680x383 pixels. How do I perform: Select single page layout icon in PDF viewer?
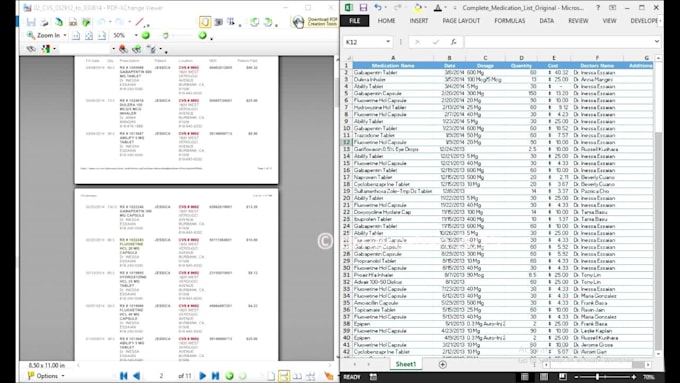pos(271,376)
